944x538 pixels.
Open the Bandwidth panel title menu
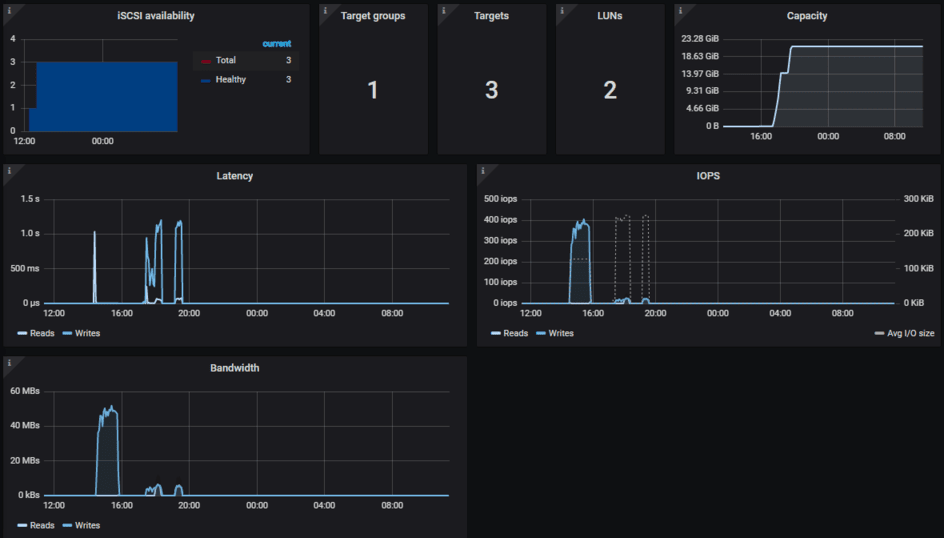(x=235, y=368)
